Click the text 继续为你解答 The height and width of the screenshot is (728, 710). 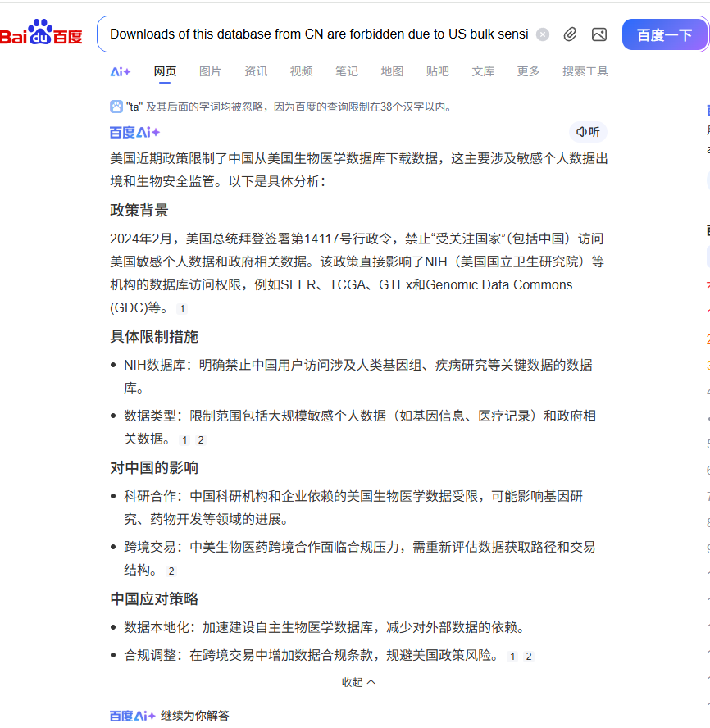pos(195,716)
